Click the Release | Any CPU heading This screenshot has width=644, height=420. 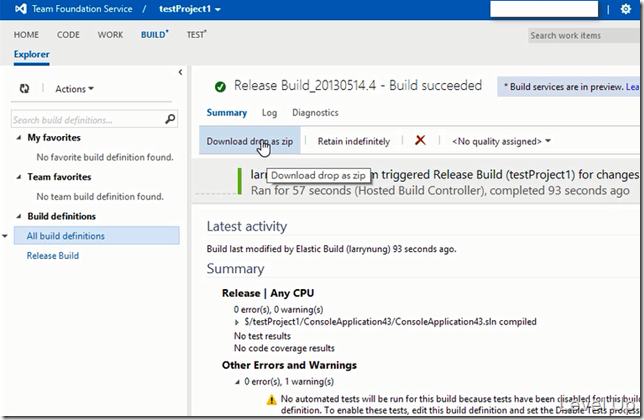pos(268,293)
